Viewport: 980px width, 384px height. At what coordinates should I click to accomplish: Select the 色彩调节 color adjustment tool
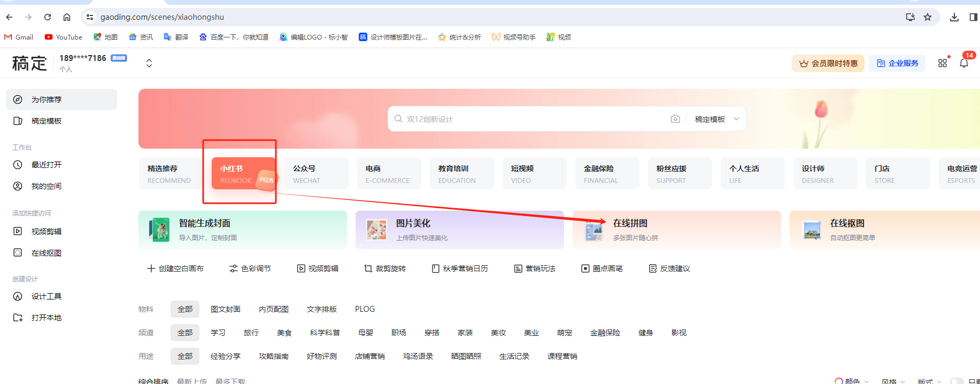coord(250,268)
